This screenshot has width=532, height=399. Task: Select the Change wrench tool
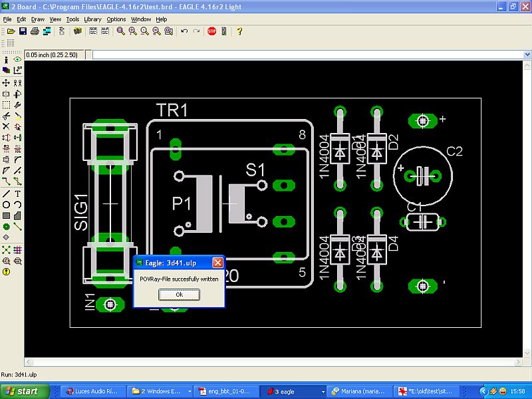coord(17,105)
